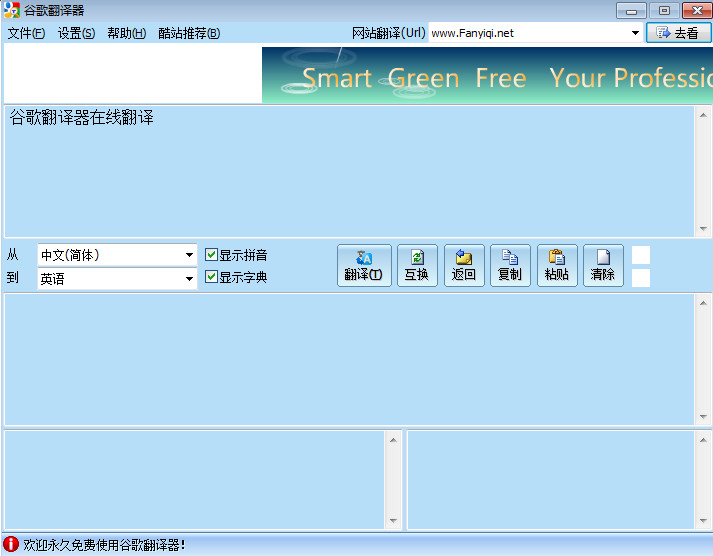Copy the result using the 复制 icon
Viewport: 713px width, 556px height.
coord(510,266)
